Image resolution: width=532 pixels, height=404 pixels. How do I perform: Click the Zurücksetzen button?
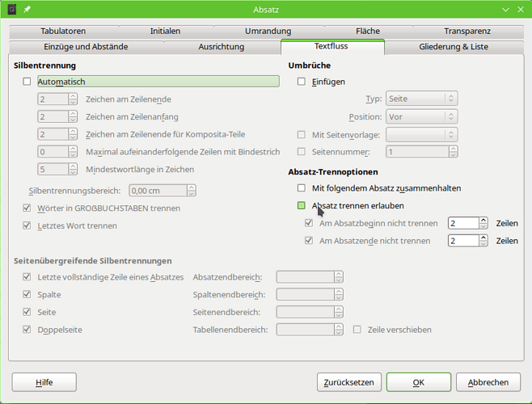coord(348,382)
